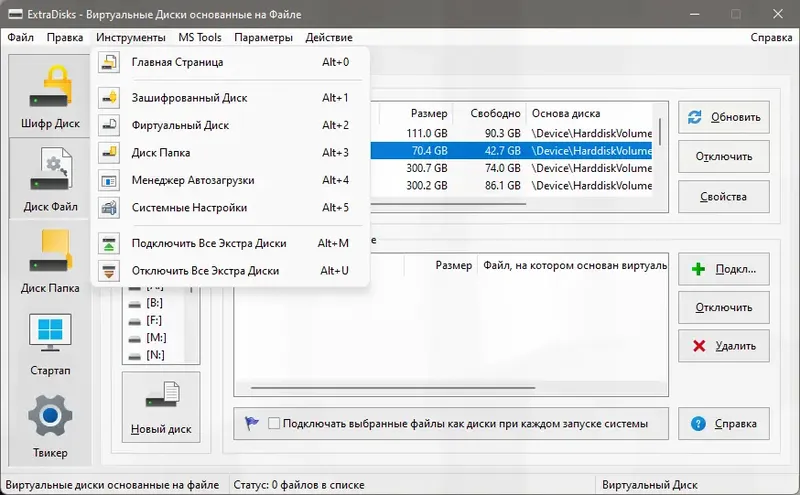The width and height of the screenshot is (800, 495).
Task: Click blue flag icon beside autostart checkbox
Action: pos(252,424)
